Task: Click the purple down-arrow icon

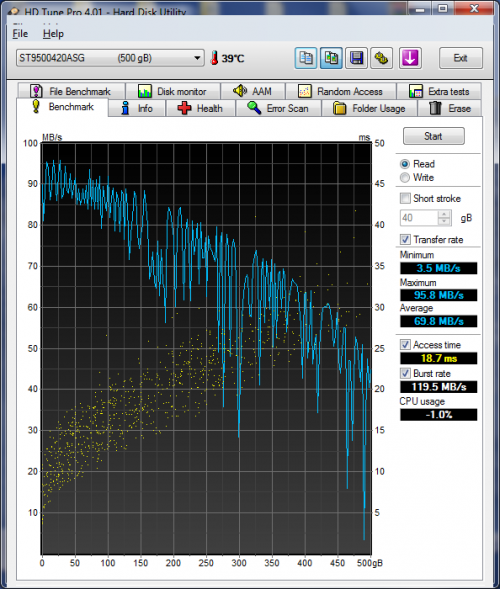Action: pyautogui.click(x=410, y=58)
